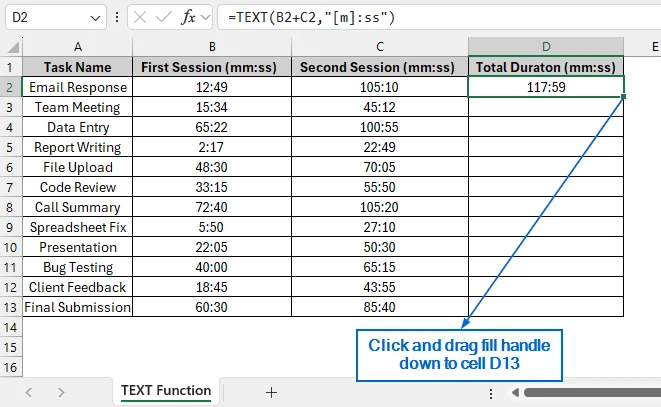The width and height of the screenshot is (661, 407).
Task: Select the Bug Testing cell
Action: [78, 267]
